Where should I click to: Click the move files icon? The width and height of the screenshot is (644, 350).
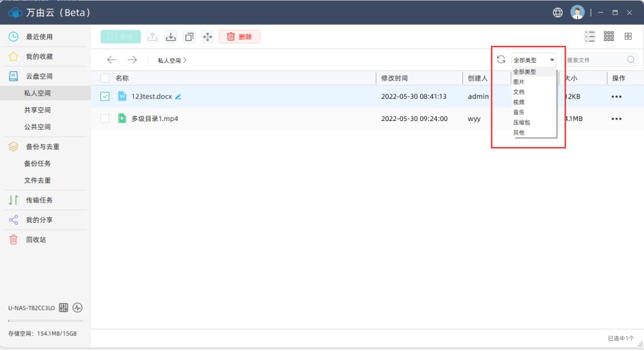coord(208,37)
